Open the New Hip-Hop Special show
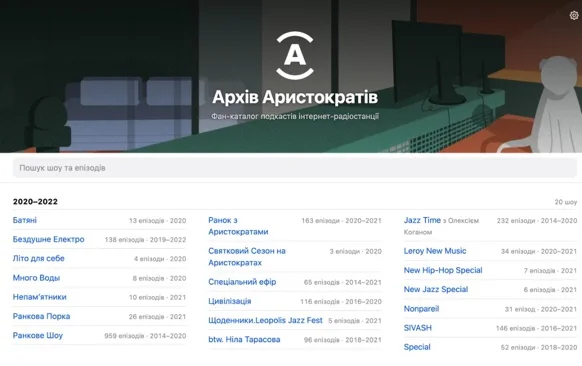 coord(443,270)
